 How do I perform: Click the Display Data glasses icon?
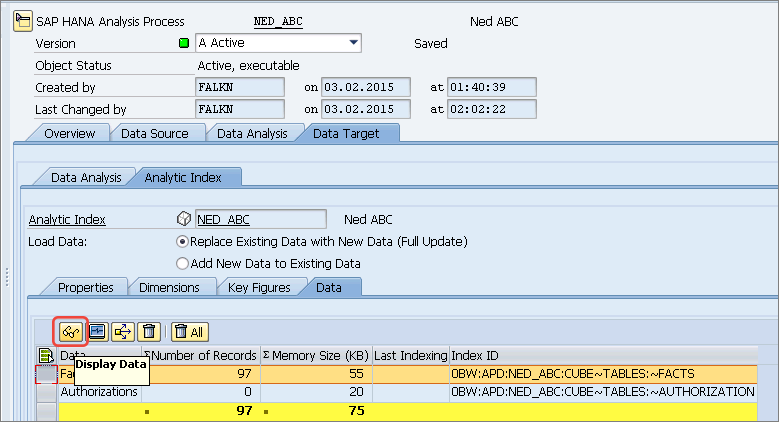tap(71, 332)
